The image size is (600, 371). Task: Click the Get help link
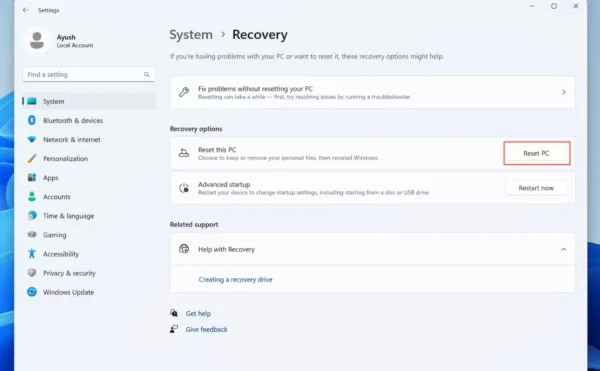pos(198,313)
